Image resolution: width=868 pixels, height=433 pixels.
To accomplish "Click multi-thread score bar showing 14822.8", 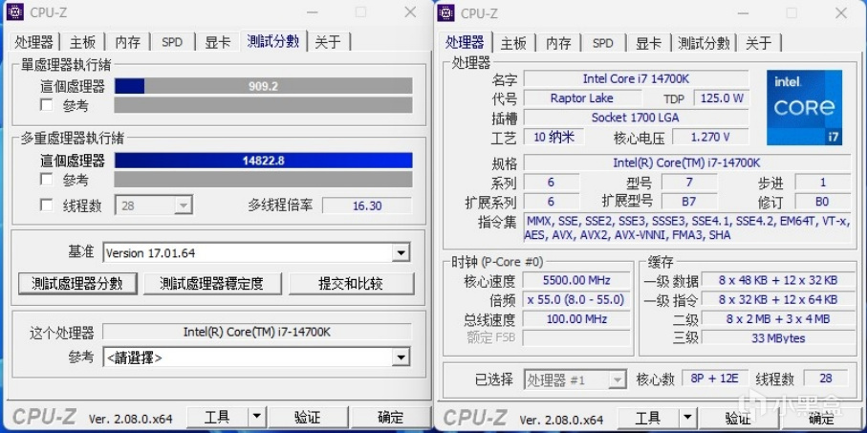I will [x=264, y=161].
